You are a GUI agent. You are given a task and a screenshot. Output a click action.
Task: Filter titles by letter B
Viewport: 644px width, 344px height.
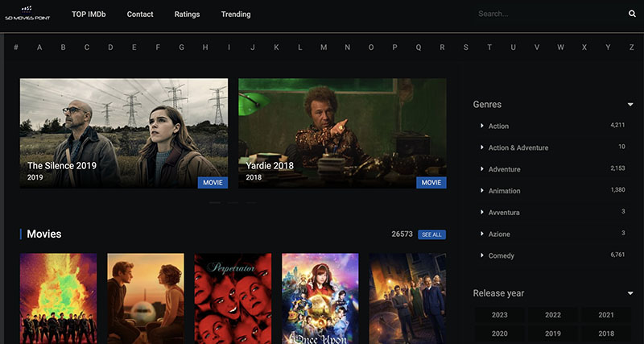(x=64, y=48)
